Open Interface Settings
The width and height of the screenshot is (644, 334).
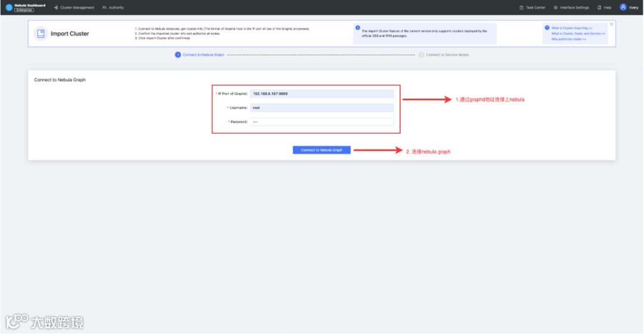pos(571,7)
